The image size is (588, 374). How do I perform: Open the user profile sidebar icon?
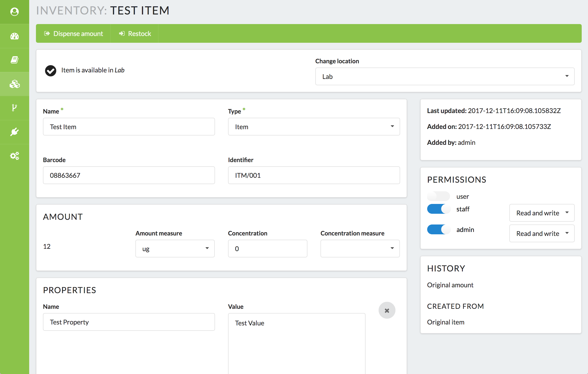click(14, 11)
